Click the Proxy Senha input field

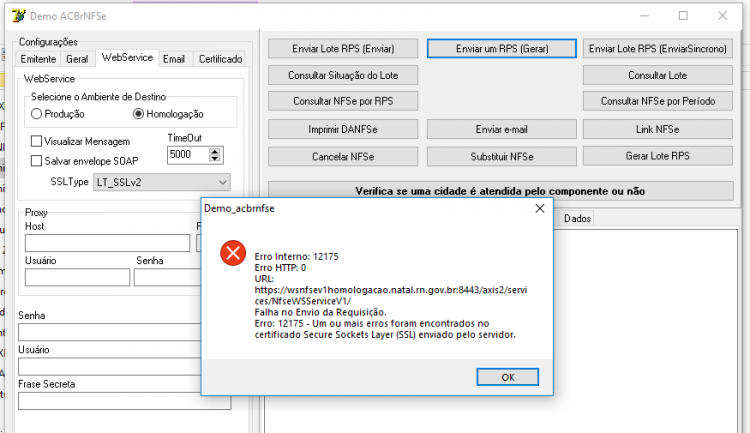(167, 278)
